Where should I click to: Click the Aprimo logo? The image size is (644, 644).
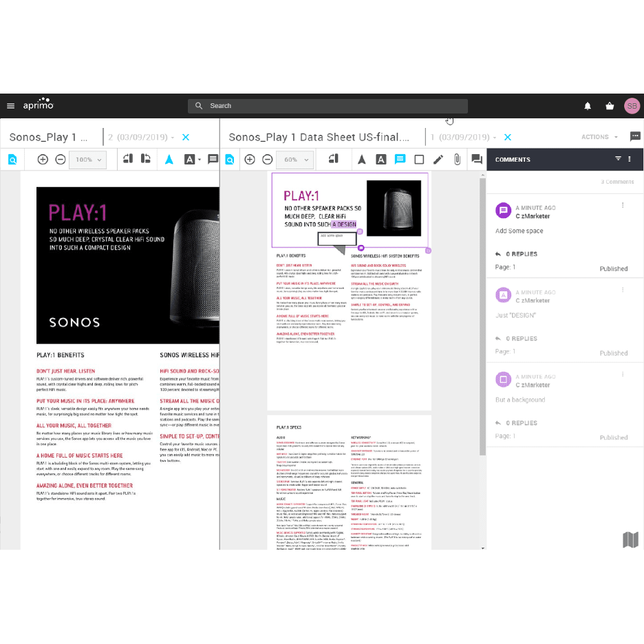pos(39,105)
